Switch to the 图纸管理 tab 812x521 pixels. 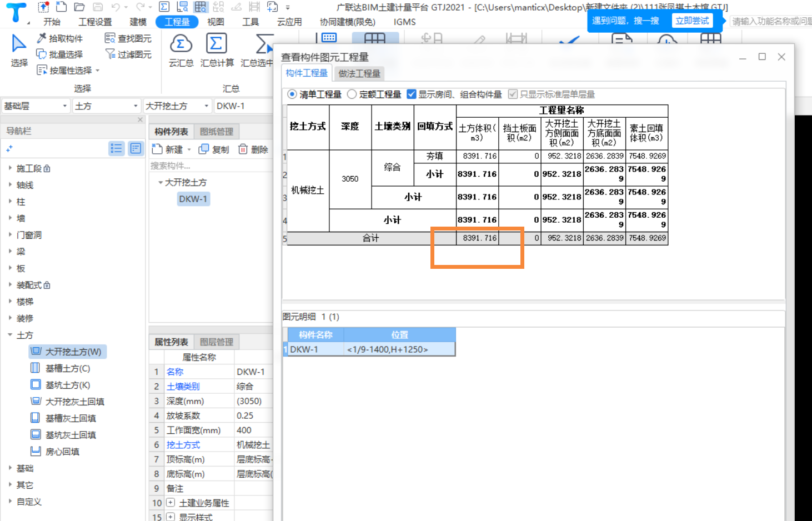click(x=217, y=132)
